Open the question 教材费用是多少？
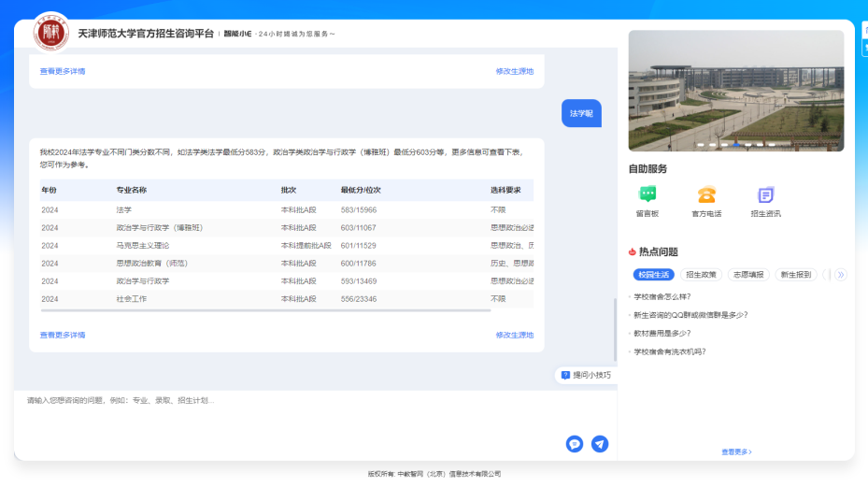This screenshot has width=868, height=487. click(662, 333)
